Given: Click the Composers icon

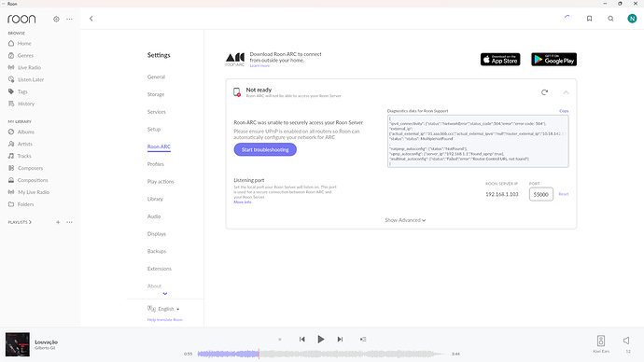Looking at the screenshot, I should pos(11,168).
